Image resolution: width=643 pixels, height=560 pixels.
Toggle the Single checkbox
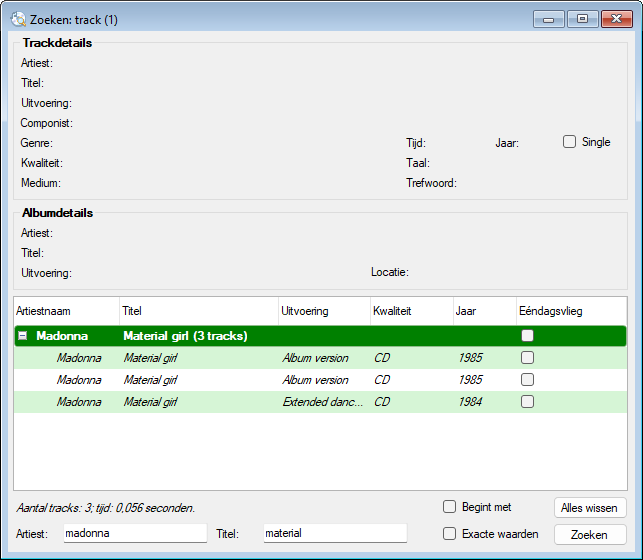[569, 142]
